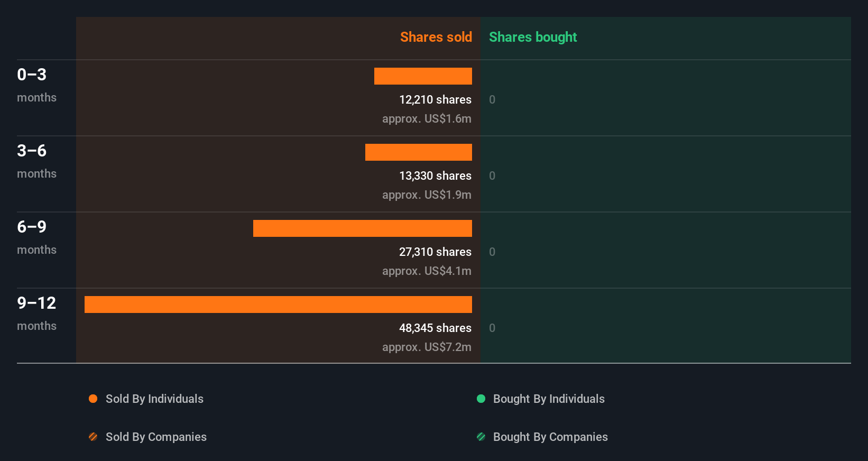Click the 0–3 months orange bar

(x=423, y=76)
